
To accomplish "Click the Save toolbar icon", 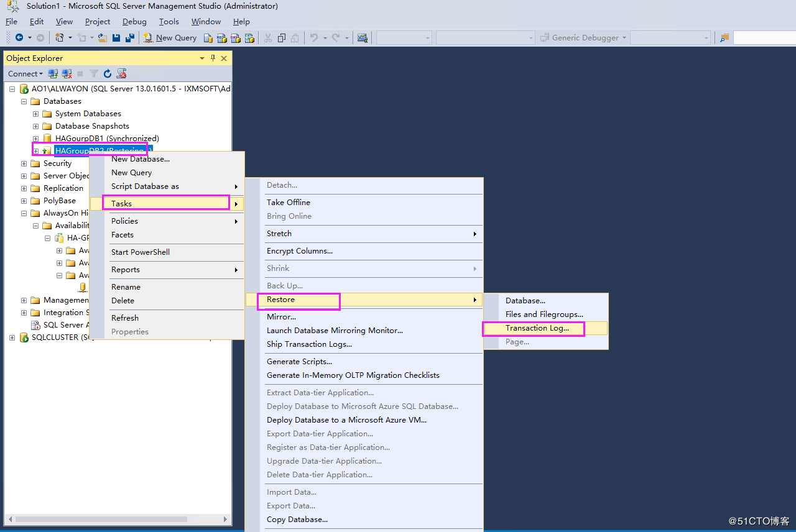I will 116,37.
